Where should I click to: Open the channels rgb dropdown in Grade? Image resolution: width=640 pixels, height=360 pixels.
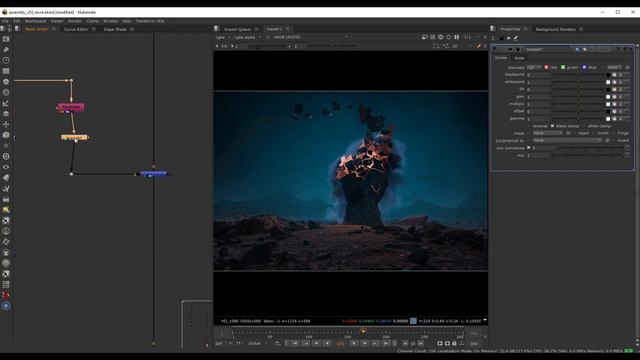[x=533, y=67]
